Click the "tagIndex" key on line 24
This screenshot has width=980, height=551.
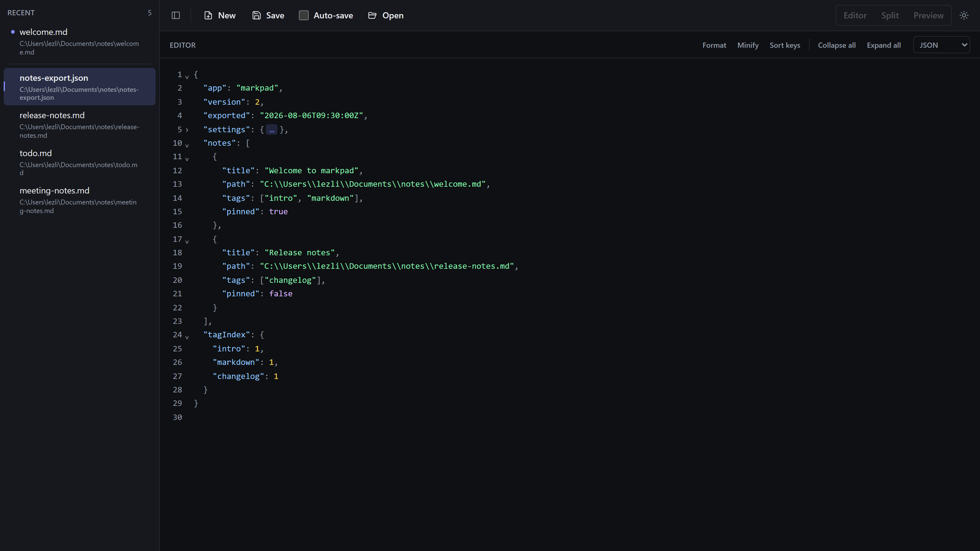coord(227,335)
